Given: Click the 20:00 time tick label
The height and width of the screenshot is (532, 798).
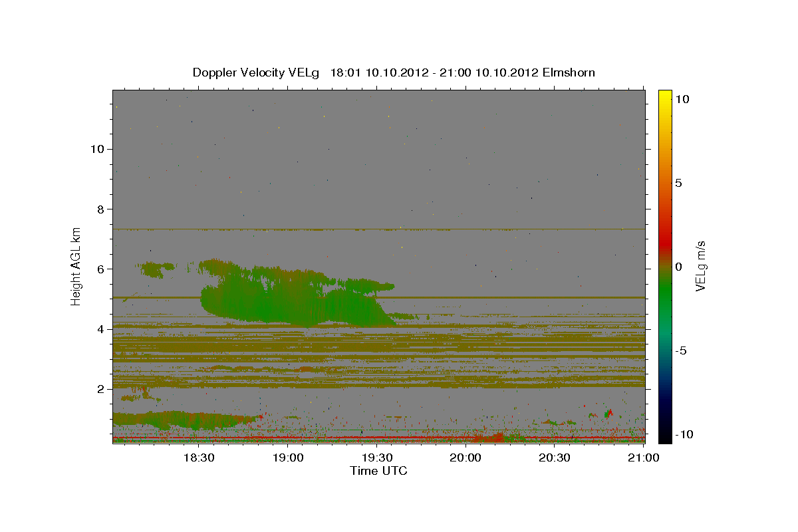Looking at the screenshot, I should point(465,458).
